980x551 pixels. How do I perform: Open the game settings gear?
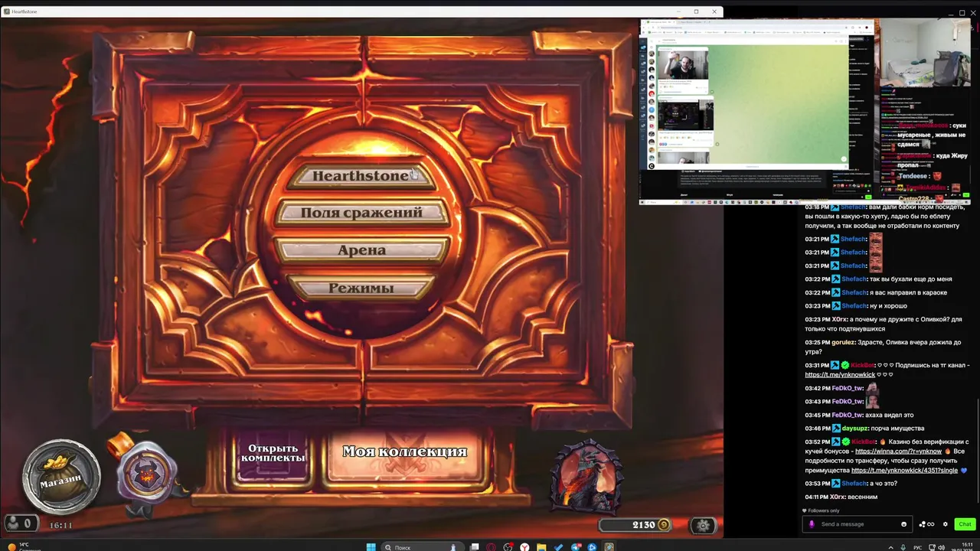(x=703, y=525)
